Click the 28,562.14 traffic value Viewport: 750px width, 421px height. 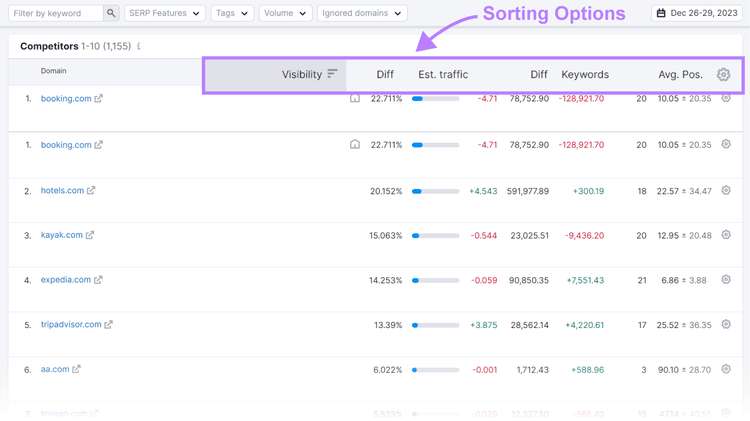529,325
